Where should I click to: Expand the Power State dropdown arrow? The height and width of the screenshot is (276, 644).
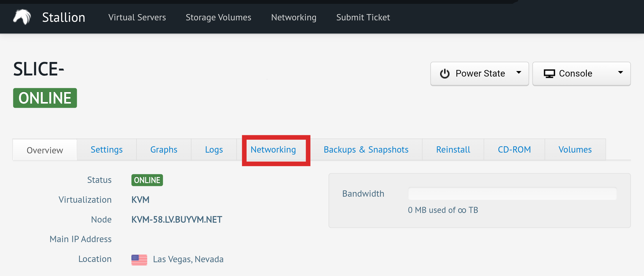click(x=519, y=73)
